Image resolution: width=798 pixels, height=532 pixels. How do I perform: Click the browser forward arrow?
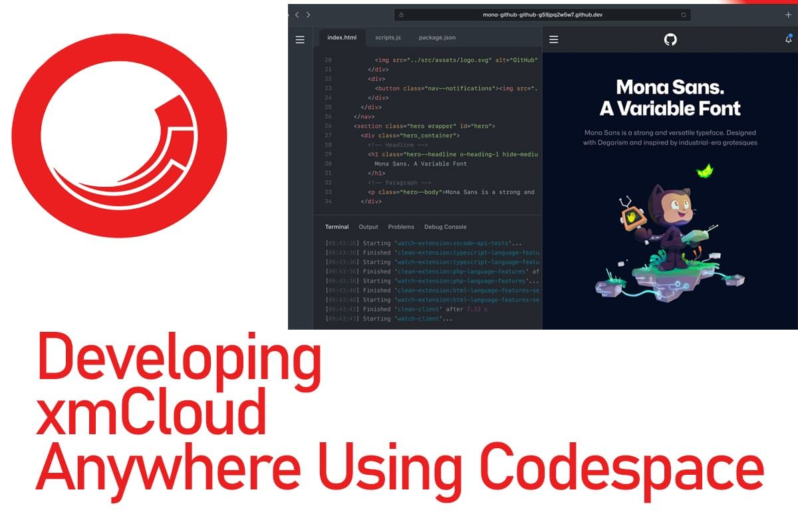[308, 14]
